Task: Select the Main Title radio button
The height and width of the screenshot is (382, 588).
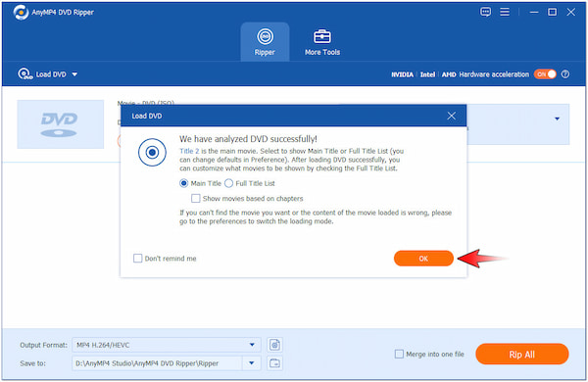Action: 183,183
